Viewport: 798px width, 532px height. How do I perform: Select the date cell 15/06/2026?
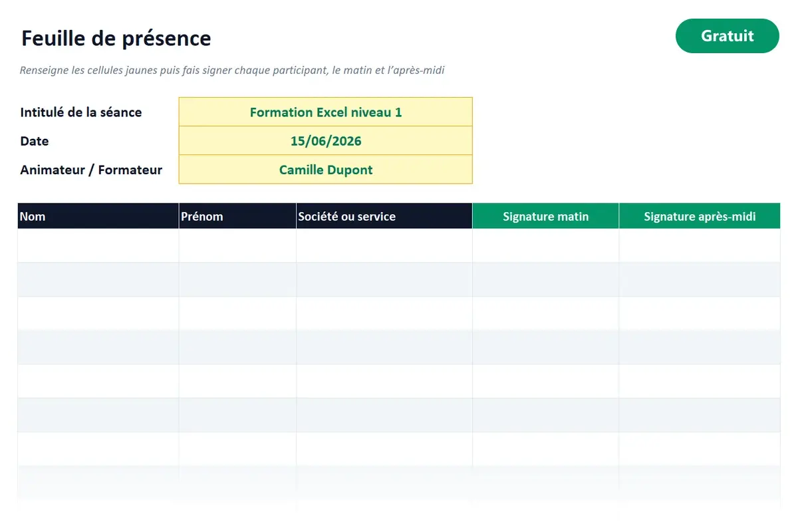[x=326, y=141]
